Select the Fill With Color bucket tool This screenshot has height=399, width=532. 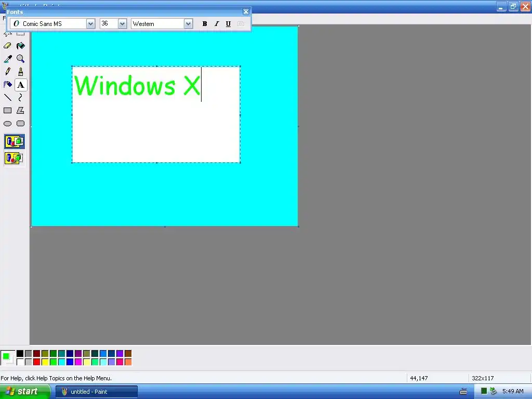point(21,46)
